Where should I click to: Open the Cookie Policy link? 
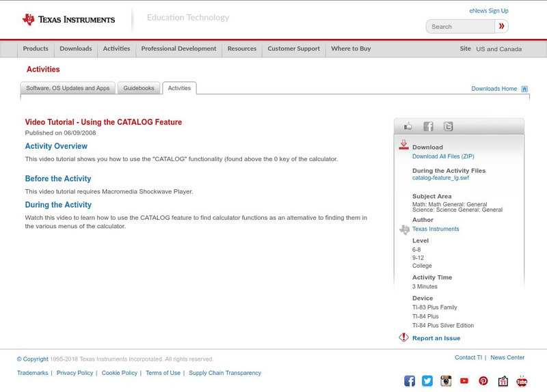(119, 373)
